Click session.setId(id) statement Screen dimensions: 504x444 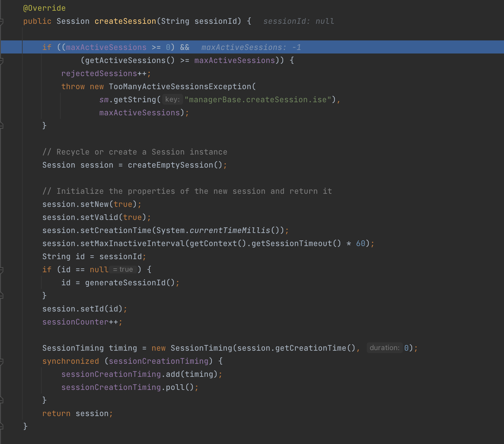[x=85, y=309]
